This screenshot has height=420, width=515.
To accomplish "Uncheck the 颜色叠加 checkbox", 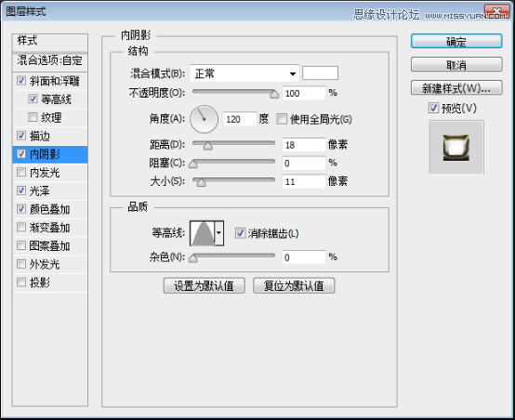I will (21, 209).
